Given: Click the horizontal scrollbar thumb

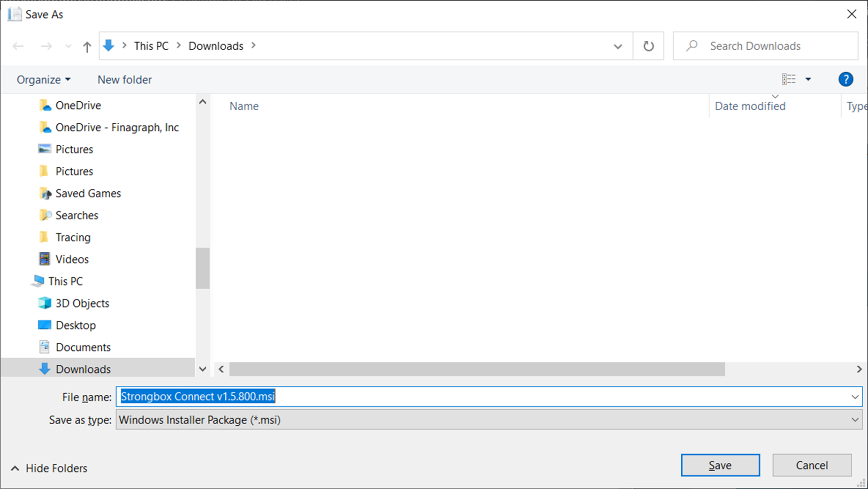Looking at the screenshot, I should click(477, 369).
